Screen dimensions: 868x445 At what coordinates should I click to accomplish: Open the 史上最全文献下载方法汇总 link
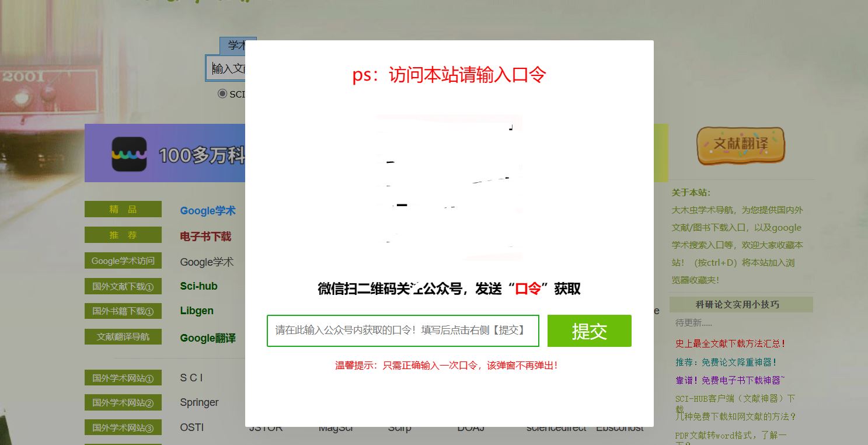click(731, 344)
